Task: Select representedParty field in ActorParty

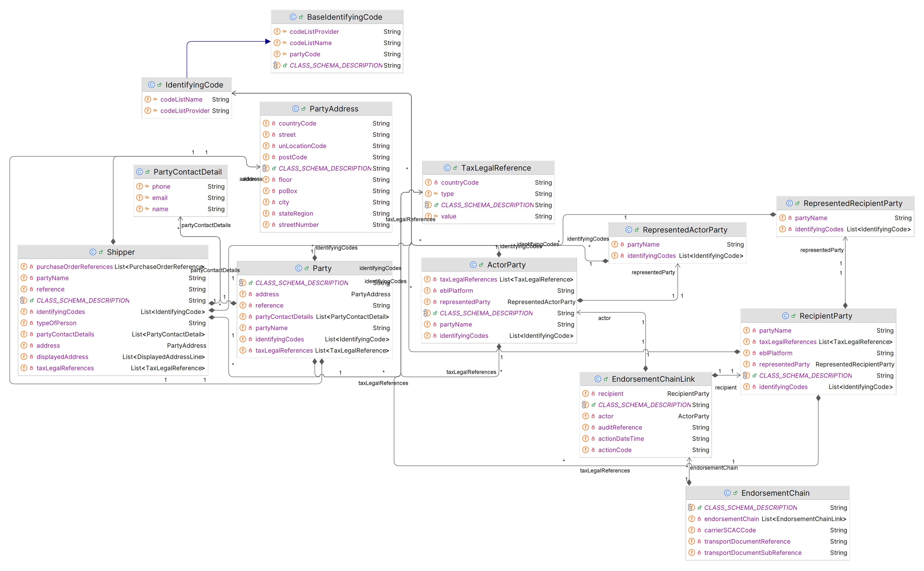Action: (499, 302)
